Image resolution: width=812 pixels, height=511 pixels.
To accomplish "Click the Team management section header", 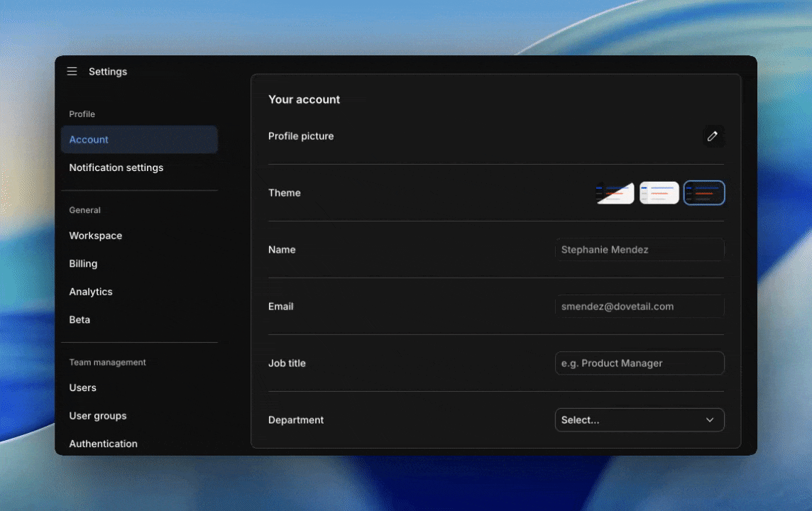I will [107, 363].
